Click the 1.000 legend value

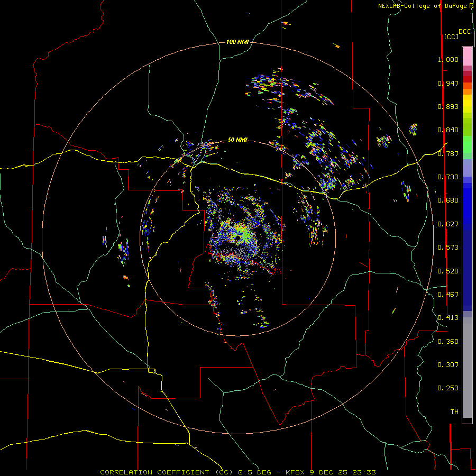coord(448,59)
